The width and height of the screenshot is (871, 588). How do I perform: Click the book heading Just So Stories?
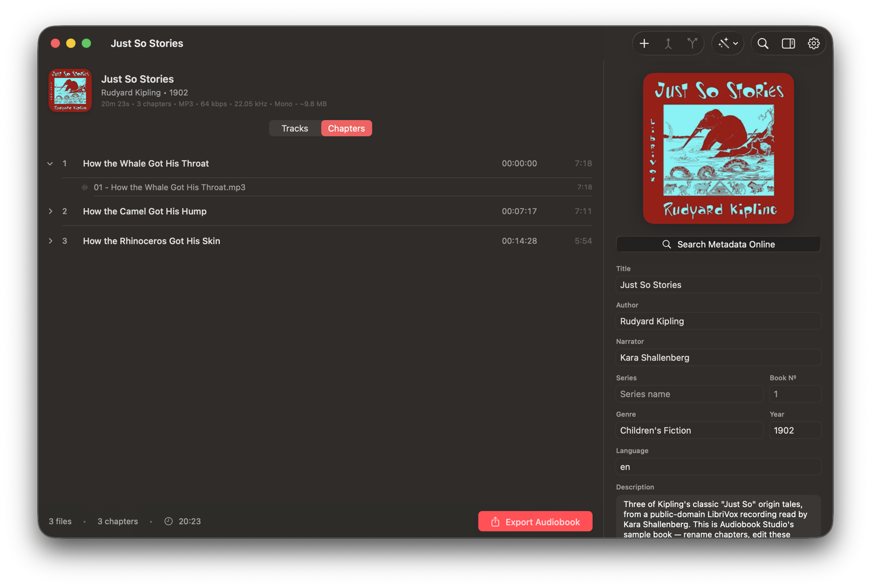coord(137,79)
